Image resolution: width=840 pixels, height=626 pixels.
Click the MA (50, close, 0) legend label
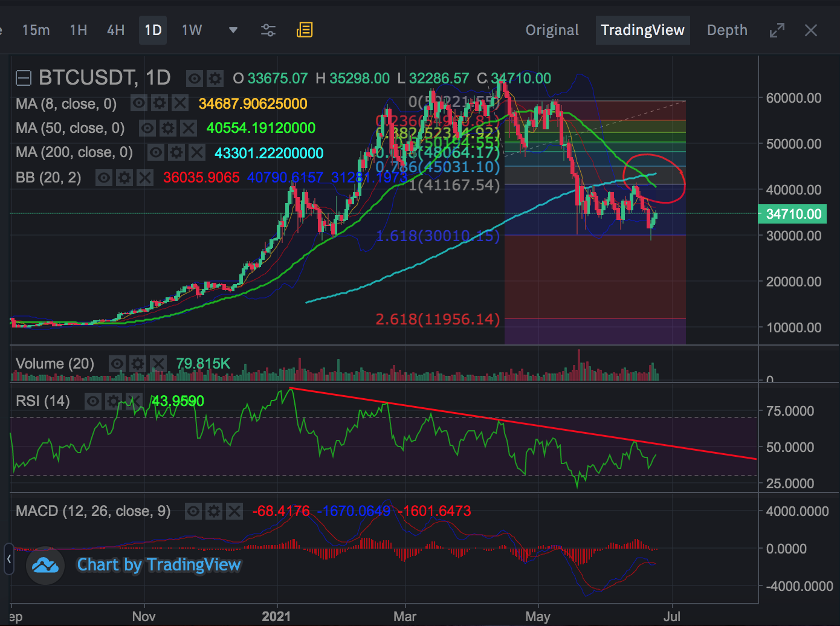(x=70, y=128)
